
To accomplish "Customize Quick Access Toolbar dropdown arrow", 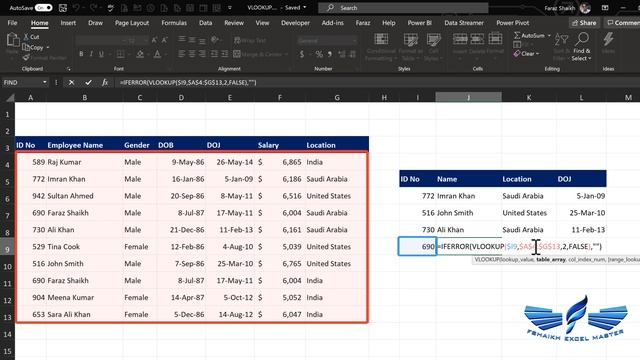I will [230, 8].
